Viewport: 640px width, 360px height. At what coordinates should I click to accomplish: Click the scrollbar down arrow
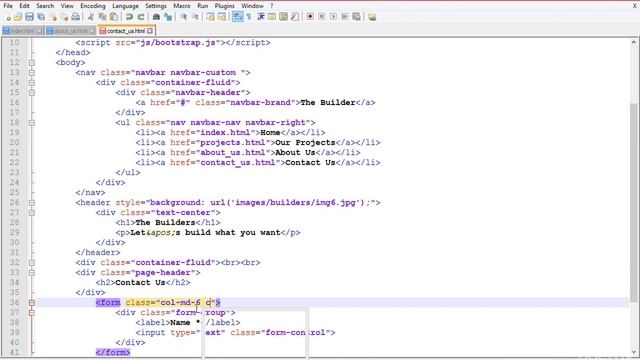(x=633, y=351)
